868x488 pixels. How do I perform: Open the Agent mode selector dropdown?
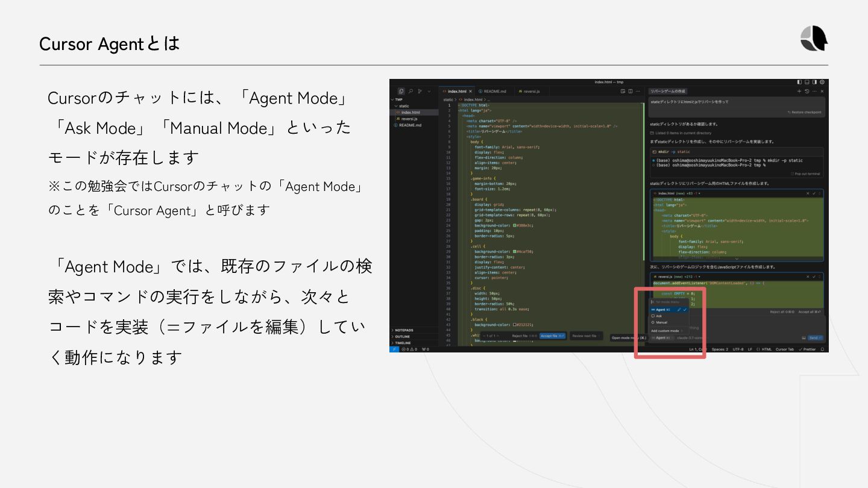click(x=662, y=338)
